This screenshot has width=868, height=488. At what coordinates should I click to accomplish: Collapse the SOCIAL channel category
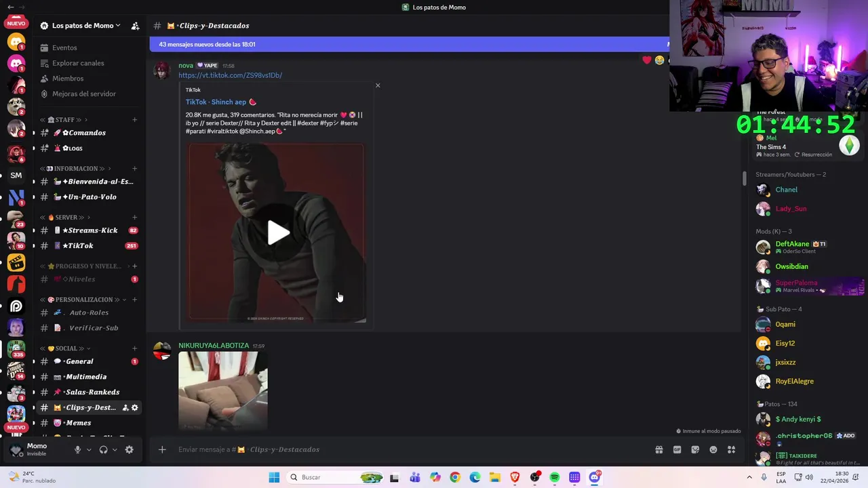pyautogui.click(x=66, y=348)
